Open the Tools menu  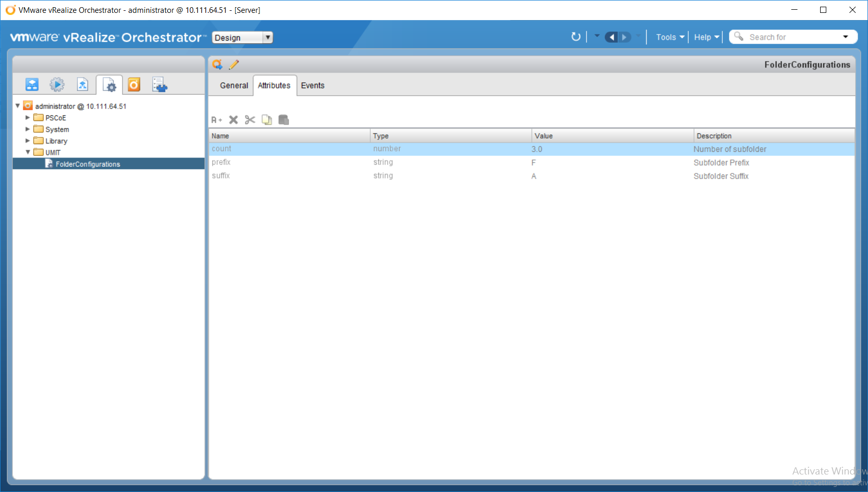[x=670, y=37]
